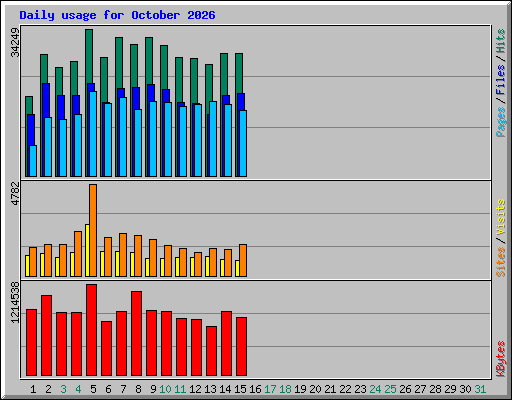Screen dimensions: 512x400
Task: Click day label 28 on the x-axis
Action: point(435,389)
